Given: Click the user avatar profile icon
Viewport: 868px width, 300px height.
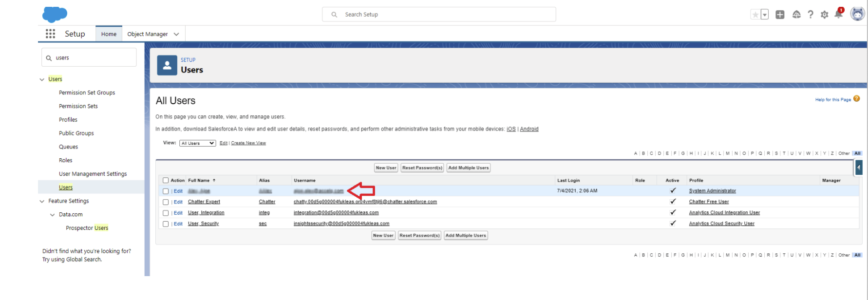Looking at the screenshot, I should pyautogui.click(x=857, y=14).
